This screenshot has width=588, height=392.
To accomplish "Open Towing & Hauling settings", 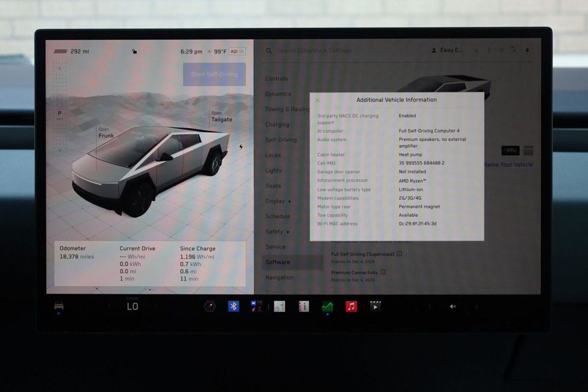I will point(288,109).
